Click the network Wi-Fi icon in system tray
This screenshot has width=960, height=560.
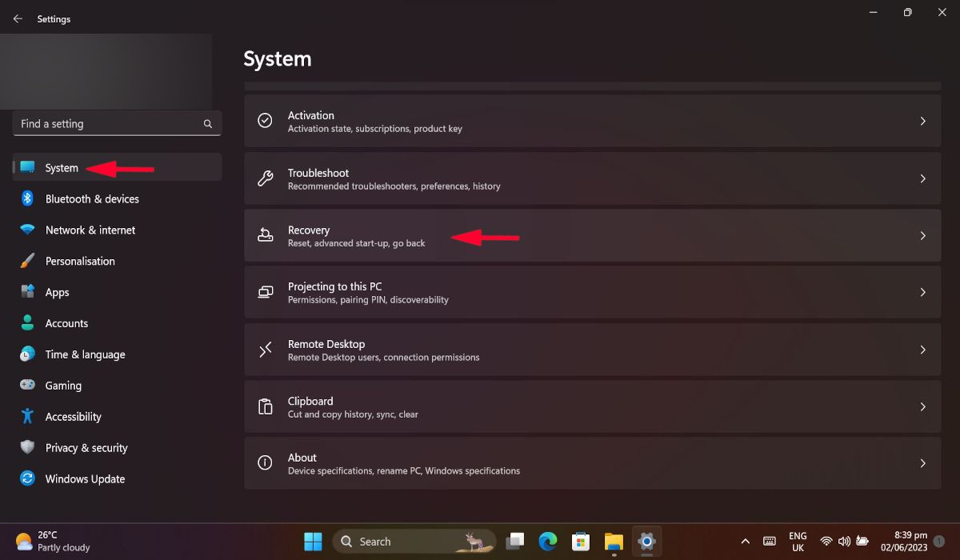click(x=826, y=542)
